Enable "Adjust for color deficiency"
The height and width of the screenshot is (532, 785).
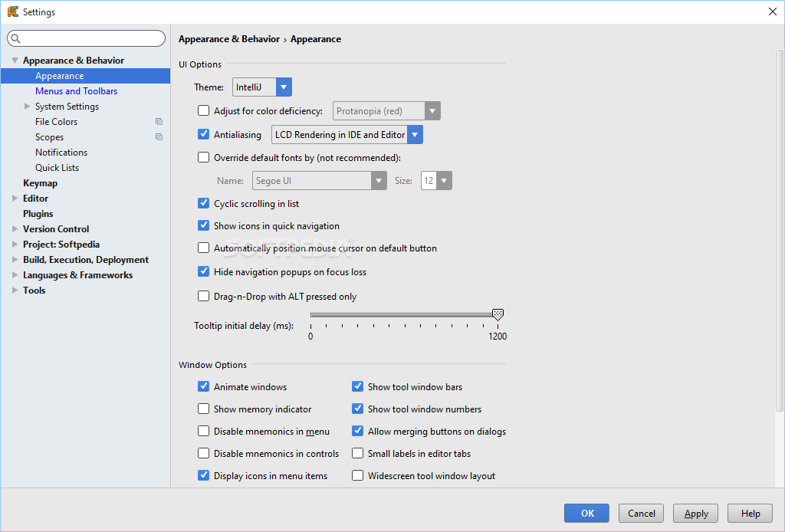(203, 110)
